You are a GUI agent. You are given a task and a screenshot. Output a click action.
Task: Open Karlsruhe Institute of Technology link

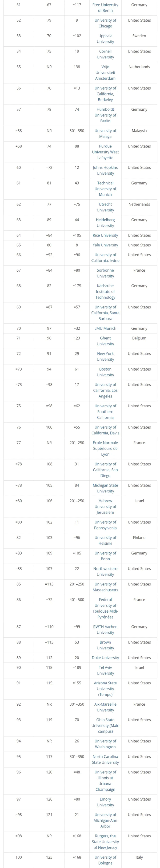(105, 291)
